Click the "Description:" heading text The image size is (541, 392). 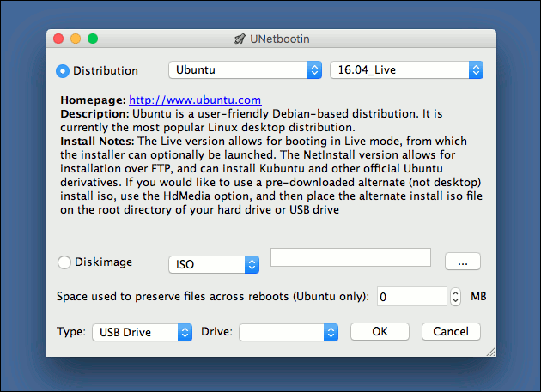click(94, 114)
